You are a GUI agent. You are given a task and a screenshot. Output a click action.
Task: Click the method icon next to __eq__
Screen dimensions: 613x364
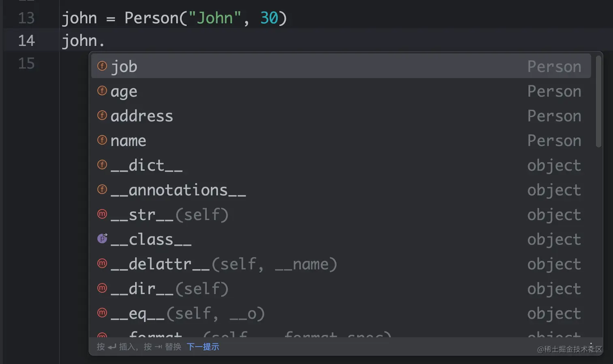[x=102, y=313]
